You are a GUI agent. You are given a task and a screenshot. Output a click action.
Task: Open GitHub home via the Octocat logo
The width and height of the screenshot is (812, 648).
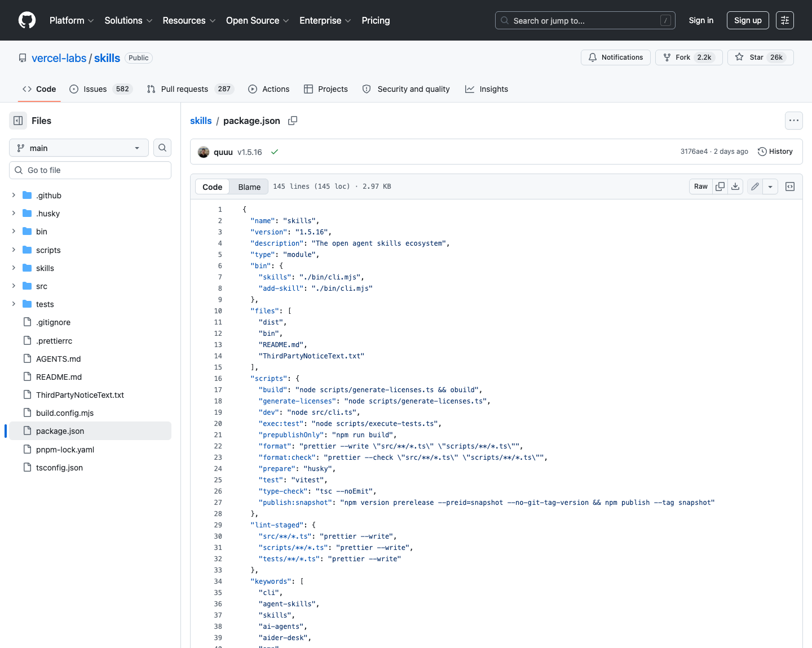pos(27,20)
